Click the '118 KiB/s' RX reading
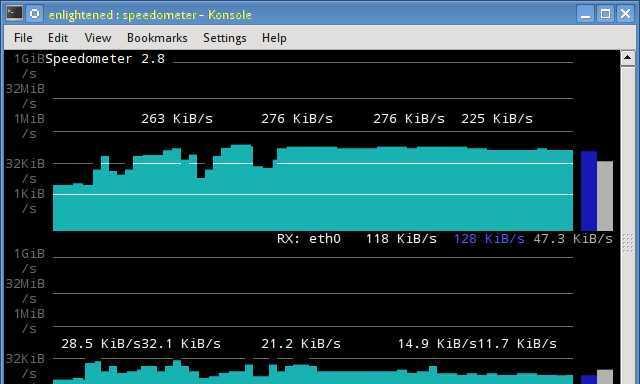 (401, 239)
